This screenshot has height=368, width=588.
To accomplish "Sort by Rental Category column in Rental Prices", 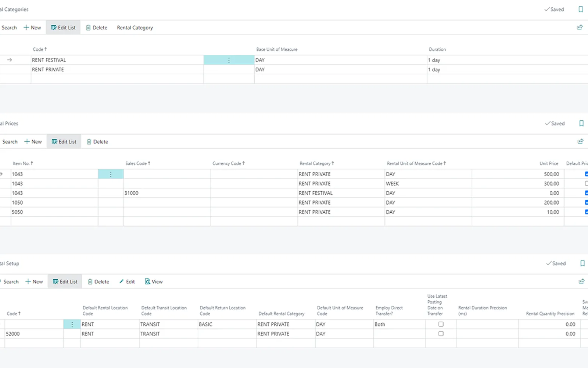I will coord(317,163).
